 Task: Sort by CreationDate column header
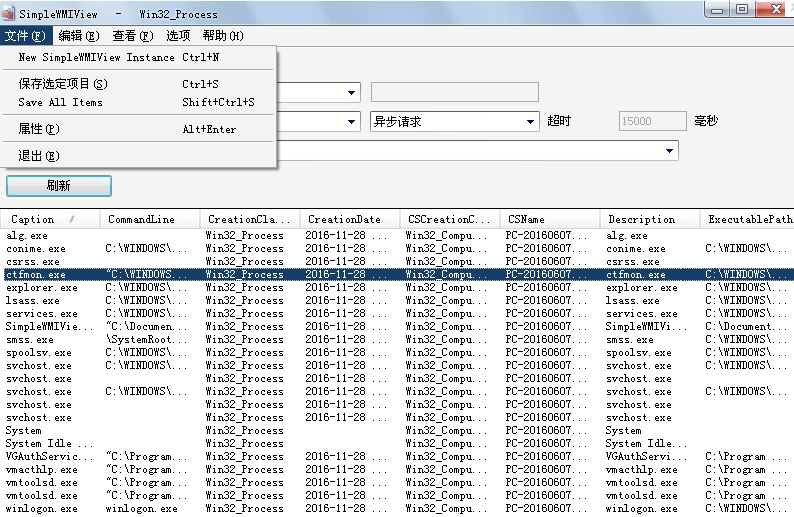tap(349, 219)
